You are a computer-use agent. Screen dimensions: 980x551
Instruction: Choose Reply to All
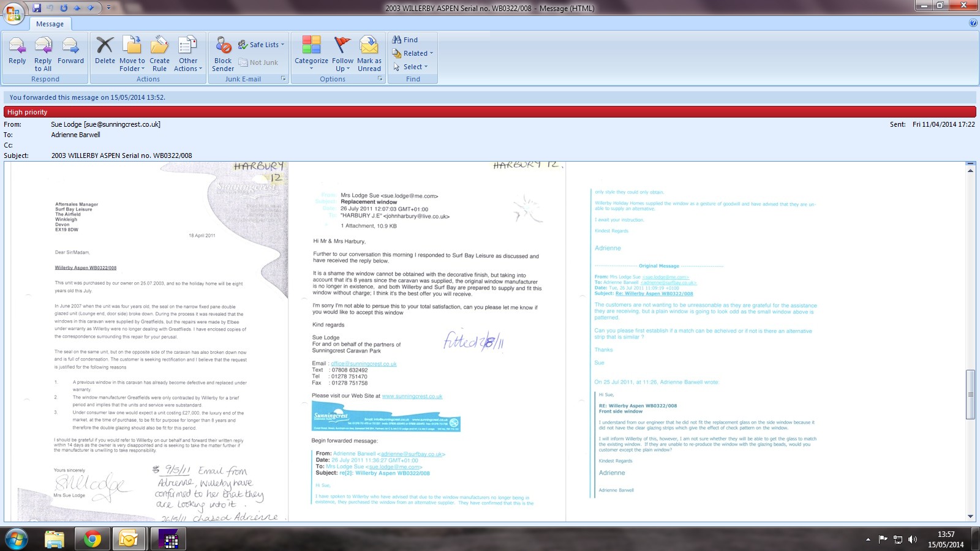(x=43, y=54)
